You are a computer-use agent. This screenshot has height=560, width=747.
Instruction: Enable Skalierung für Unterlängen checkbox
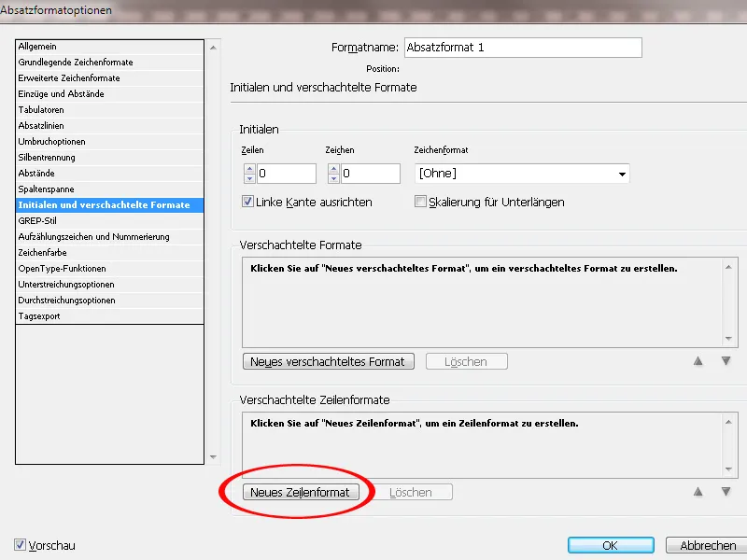(420, 202)
